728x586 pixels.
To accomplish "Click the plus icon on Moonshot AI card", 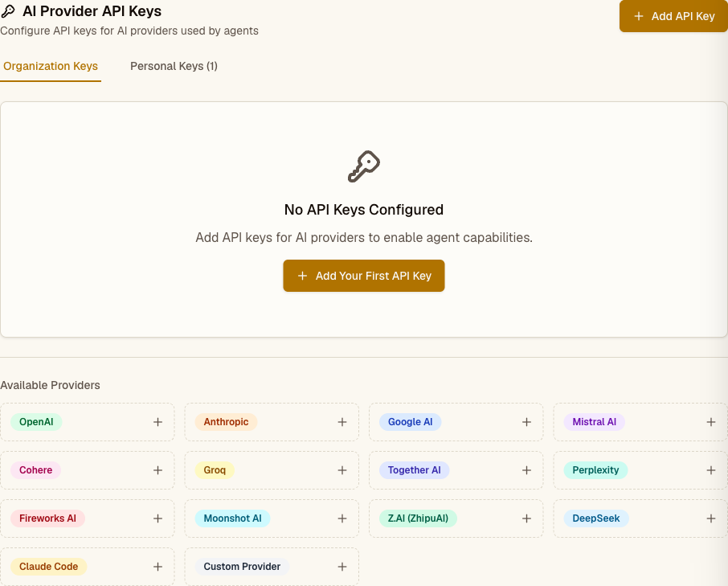I will 342,518.
